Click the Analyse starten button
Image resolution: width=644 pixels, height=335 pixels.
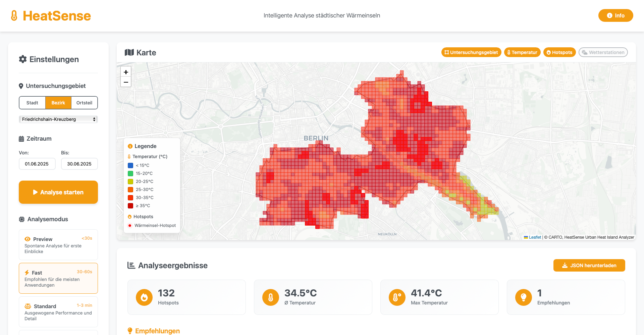pos(58,192)
